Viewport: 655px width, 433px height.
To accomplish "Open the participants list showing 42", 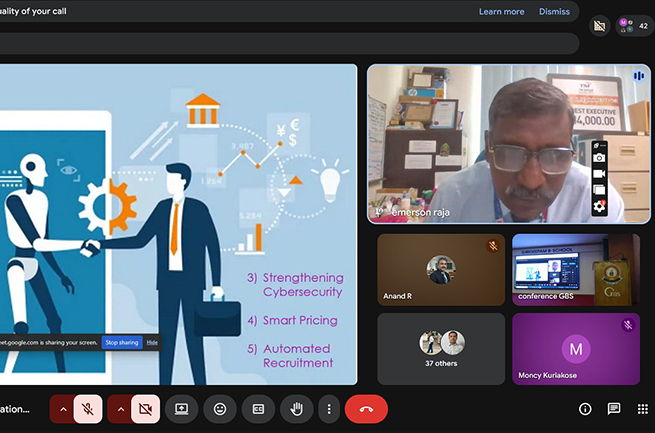I will coord(632,25).
